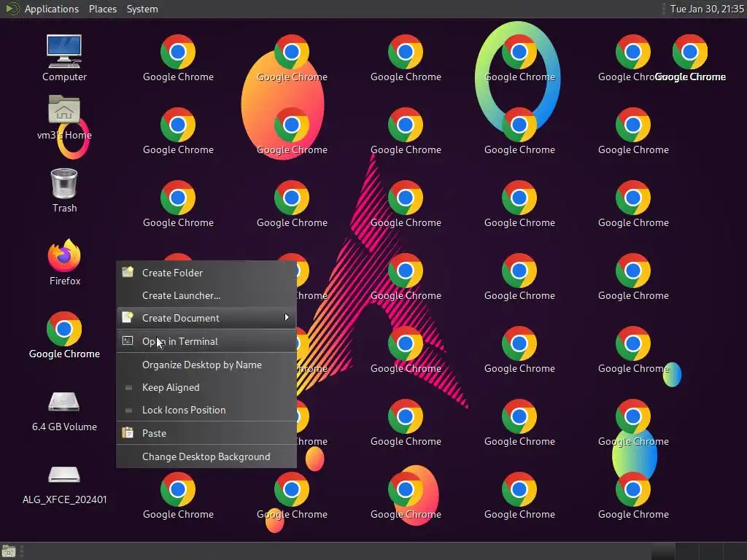Select Change Desktop Background
This screenshot has width=747, height=560.
coord(206,456)
